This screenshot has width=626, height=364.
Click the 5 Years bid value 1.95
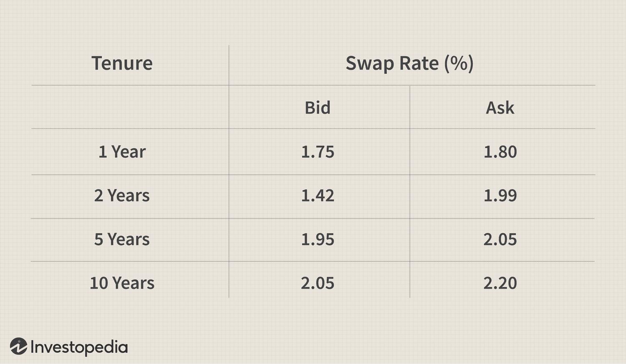coord(318,239)
